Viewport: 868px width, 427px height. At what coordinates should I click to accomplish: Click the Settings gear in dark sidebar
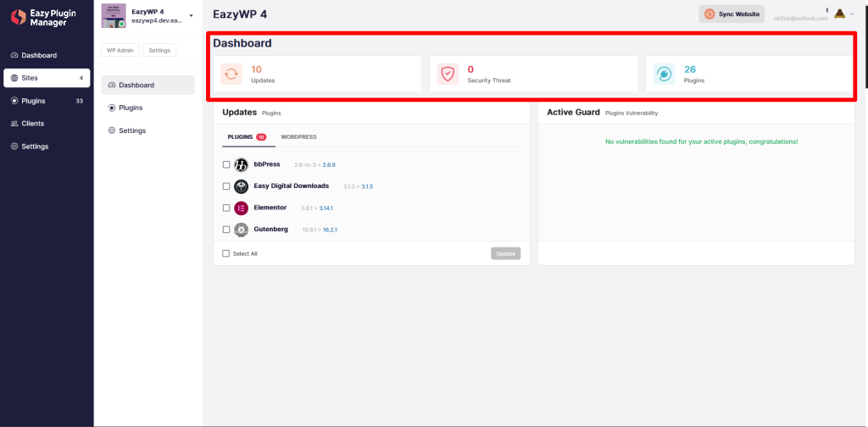14,147
